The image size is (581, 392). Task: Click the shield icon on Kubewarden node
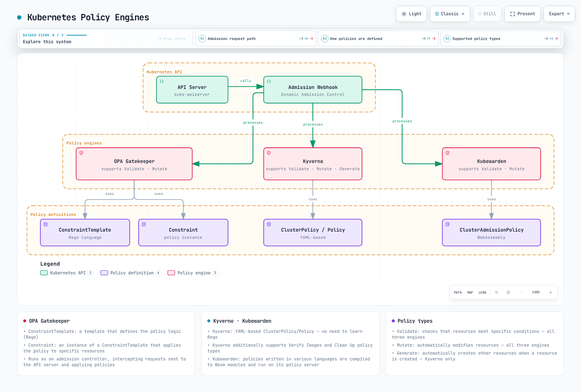(447, 153)
